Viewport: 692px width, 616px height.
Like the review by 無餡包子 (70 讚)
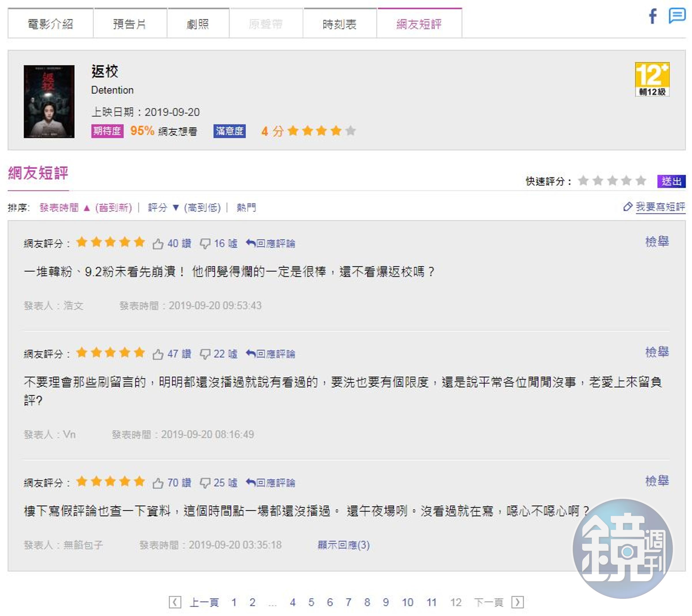(172, 483)
